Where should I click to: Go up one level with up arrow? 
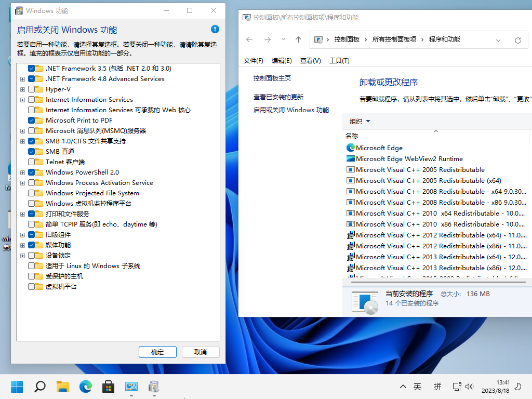(x=298, y=39)
